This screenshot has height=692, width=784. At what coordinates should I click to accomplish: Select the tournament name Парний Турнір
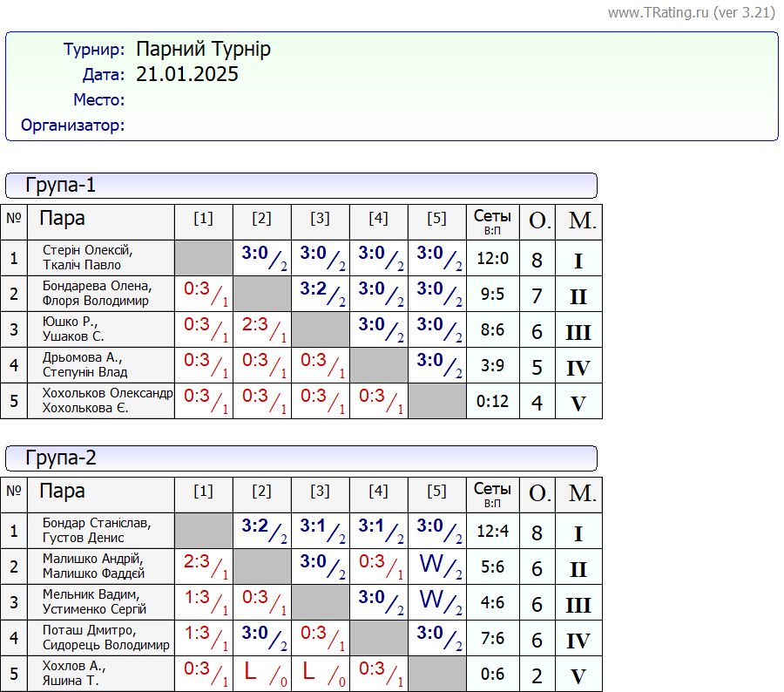pyautogui.click(x=203, y=49)
